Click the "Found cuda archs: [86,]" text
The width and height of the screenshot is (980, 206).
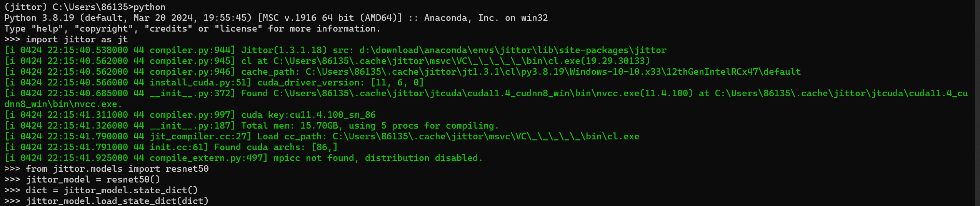[x=275, y=147]
